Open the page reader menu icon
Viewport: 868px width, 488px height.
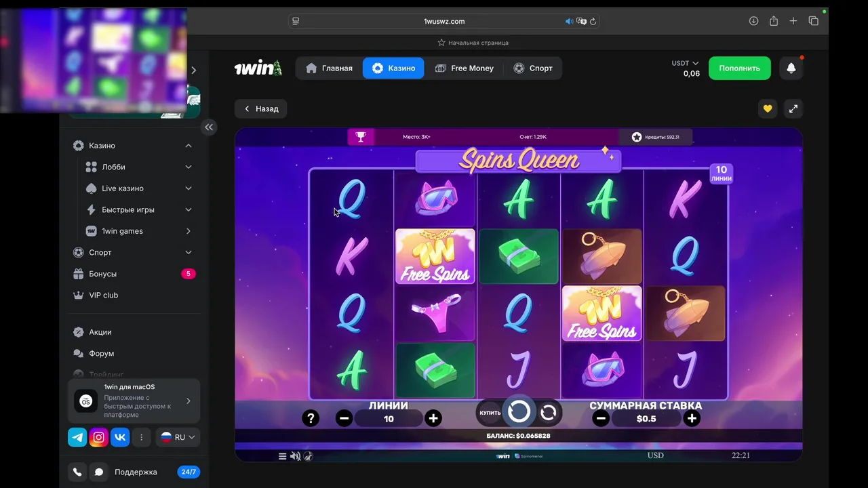pyautogui.click(x=296, y=21)
